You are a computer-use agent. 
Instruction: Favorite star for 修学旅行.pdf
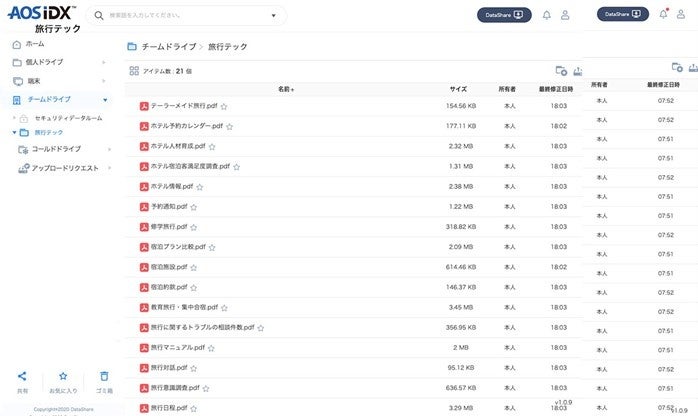193,227
